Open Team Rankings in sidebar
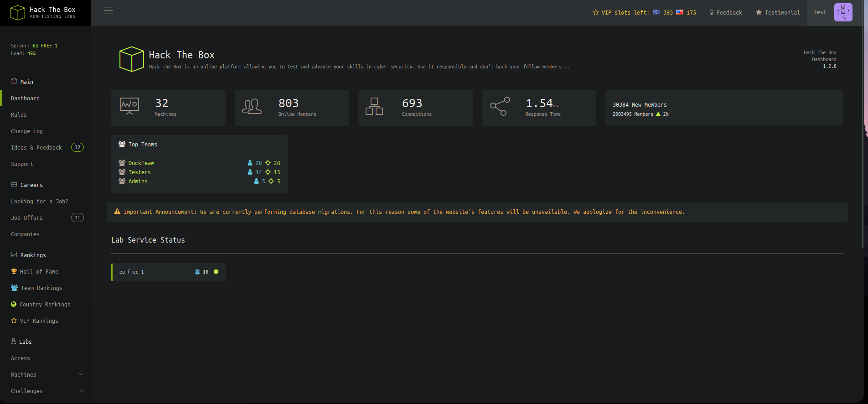868x404 pixels. tap(41, 288)
